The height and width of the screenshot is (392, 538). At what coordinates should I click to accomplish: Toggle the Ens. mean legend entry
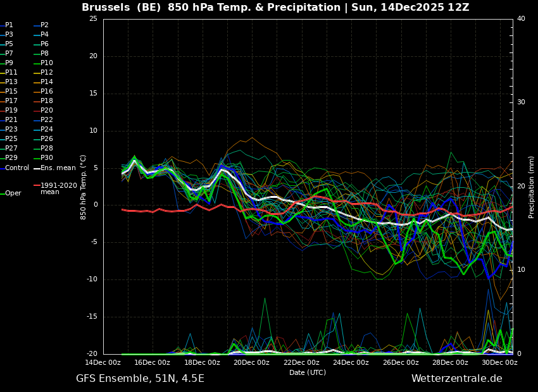tap(58, 168)
